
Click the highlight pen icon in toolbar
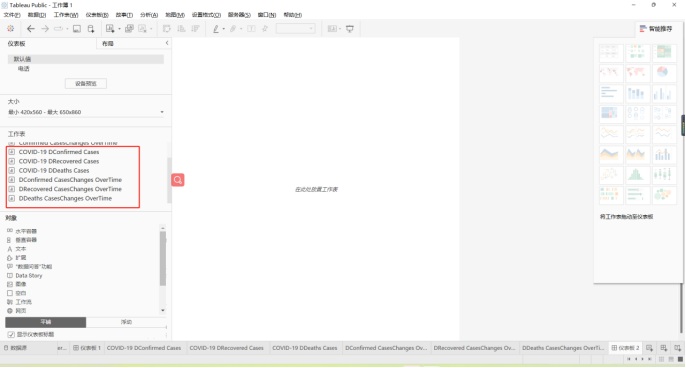point(216,29)
